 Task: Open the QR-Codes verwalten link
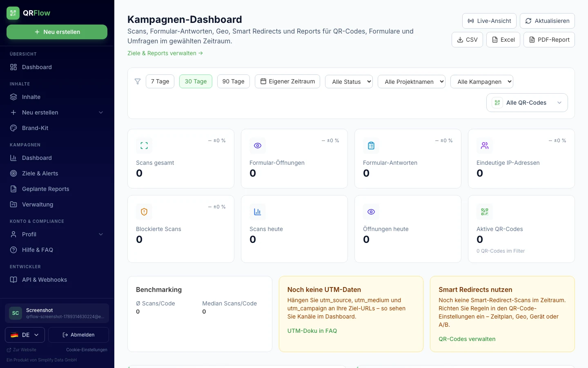467,339
